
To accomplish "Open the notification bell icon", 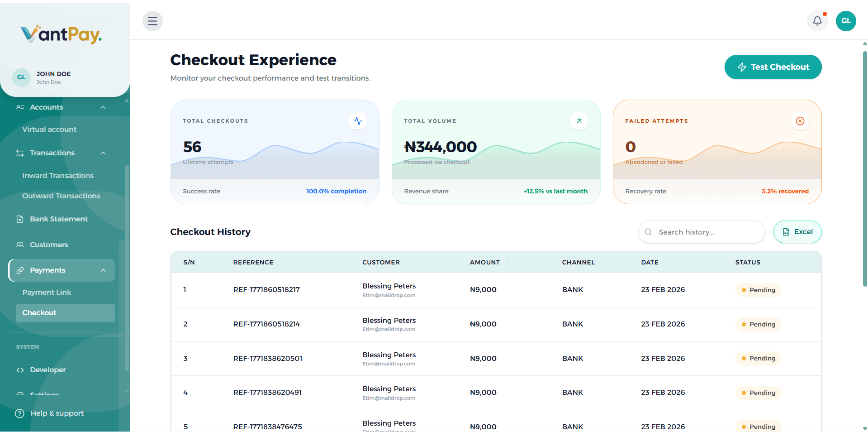I will (817, 21).
